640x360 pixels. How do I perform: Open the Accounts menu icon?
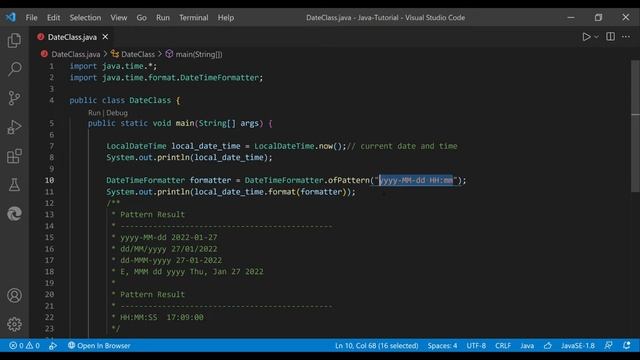(x=14, y=295)
